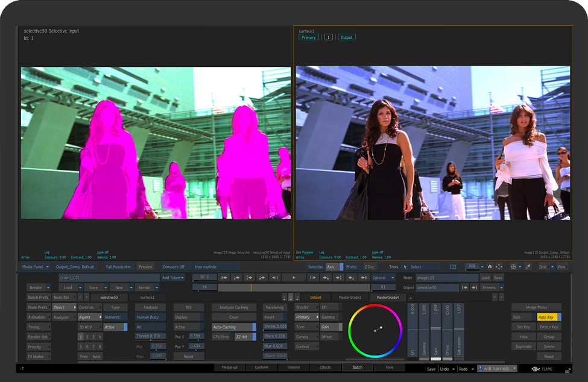Select the color picker eyedropper tool
The image size is (588, 382).
[x=528, y=267]
